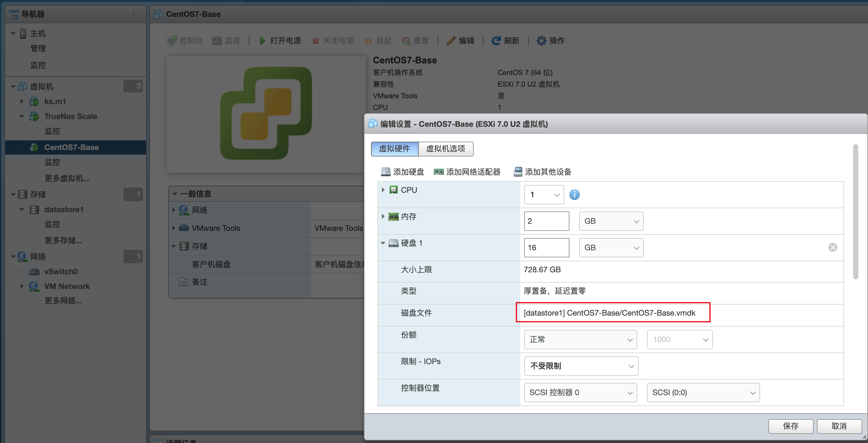This screenshot has width=868, height=443.
Task: Click the Add network adapter icon
Action: [439, 172]
